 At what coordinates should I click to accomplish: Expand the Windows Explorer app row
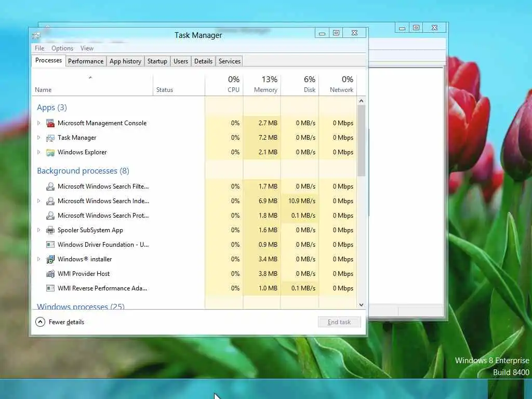pyautogui.click(x=38, y=152)
